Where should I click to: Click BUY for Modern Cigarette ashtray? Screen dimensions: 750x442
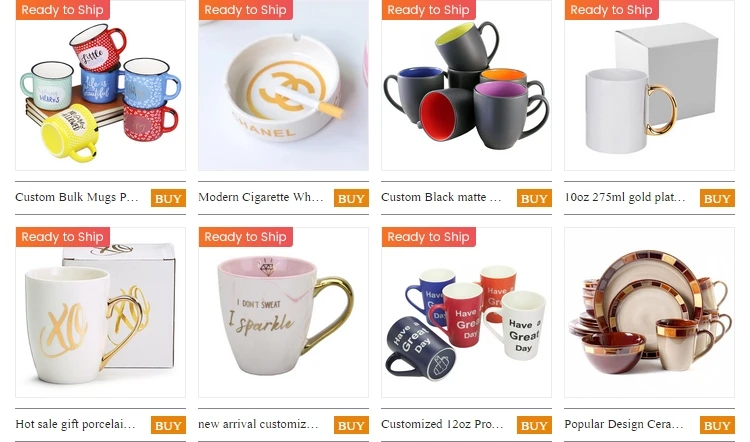[352, 198]
